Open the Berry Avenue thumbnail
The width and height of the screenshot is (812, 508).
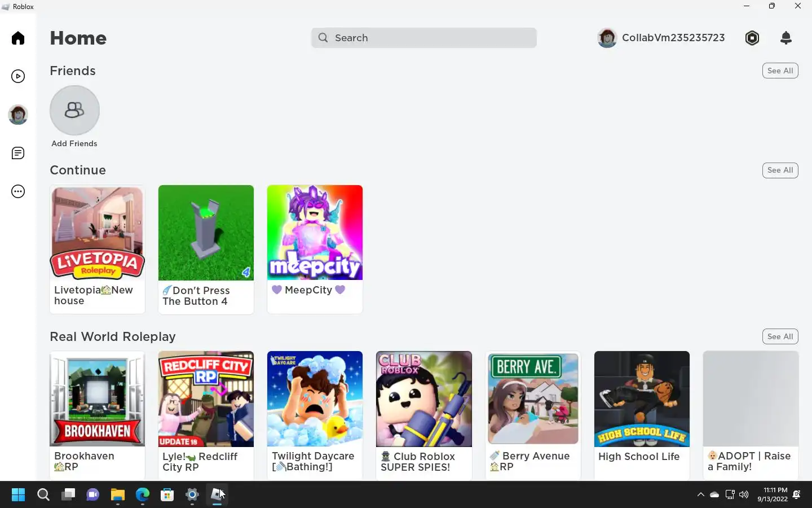[x=533, y=398]
